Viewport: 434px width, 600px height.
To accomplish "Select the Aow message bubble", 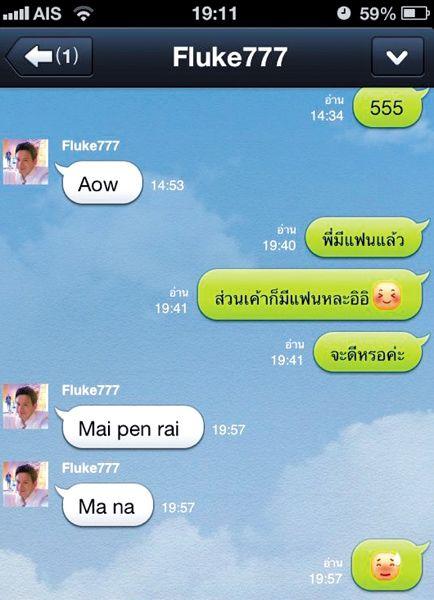I will coord(99,183).
